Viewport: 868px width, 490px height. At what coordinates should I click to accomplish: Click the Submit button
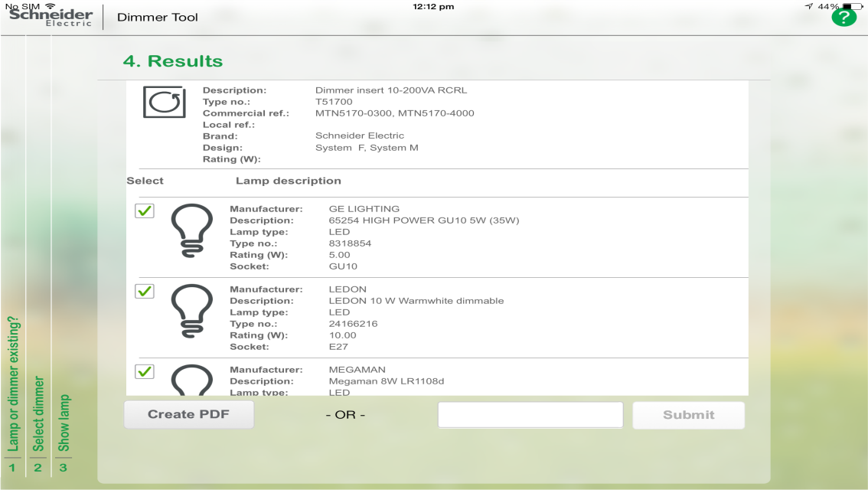pyautogui.click(x=689, y=415)
